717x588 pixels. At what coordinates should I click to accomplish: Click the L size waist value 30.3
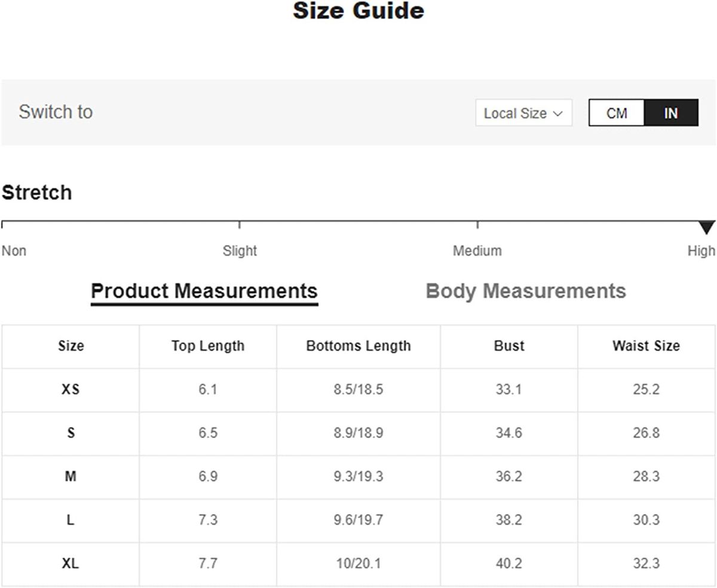coord(646,520)
